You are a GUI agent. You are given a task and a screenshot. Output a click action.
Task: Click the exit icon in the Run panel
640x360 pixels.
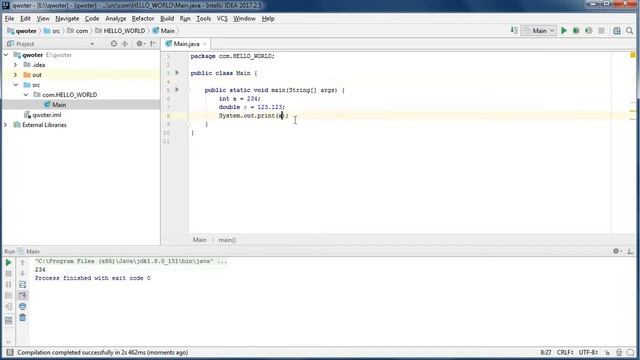(x=9, y=307)
